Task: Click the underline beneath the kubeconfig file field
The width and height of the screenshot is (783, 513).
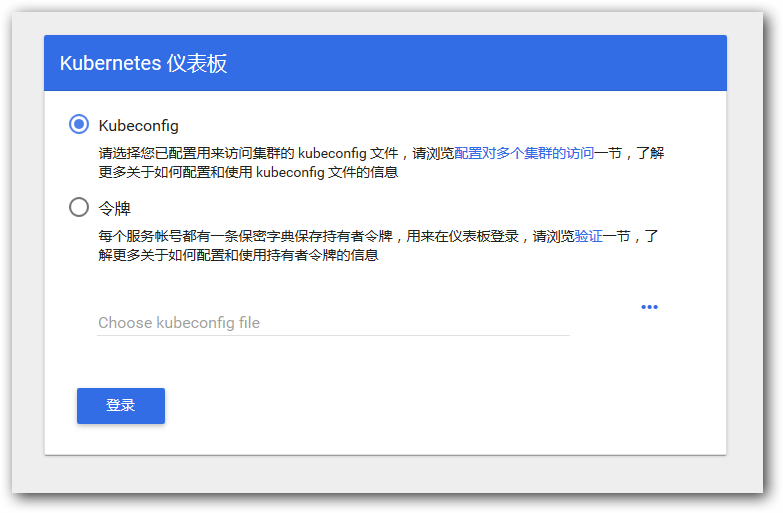Action: coord(333,335)
